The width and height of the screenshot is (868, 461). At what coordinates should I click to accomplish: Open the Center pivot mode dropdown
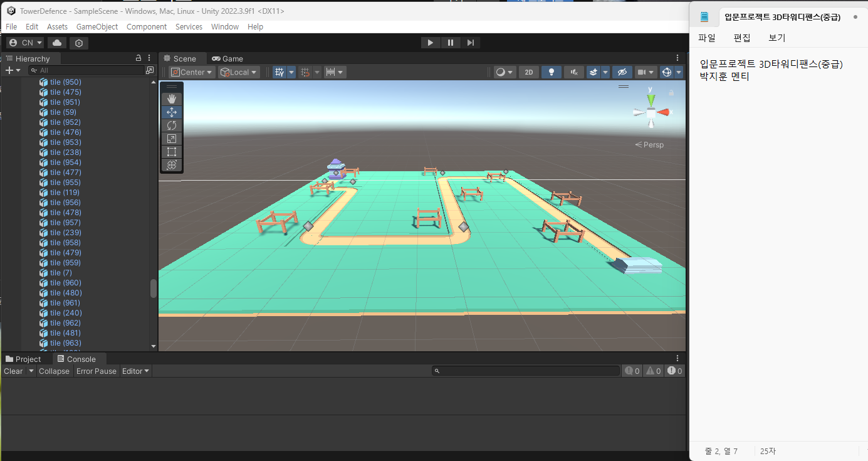(x=192, y=72)
